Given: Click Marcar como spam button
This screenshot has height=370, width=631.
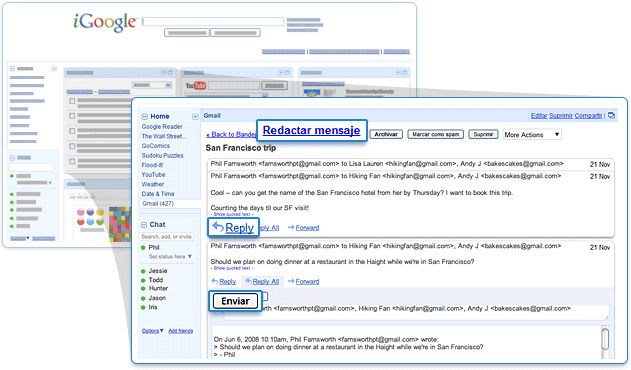Looking at the screenshot, I should [435, 134].
